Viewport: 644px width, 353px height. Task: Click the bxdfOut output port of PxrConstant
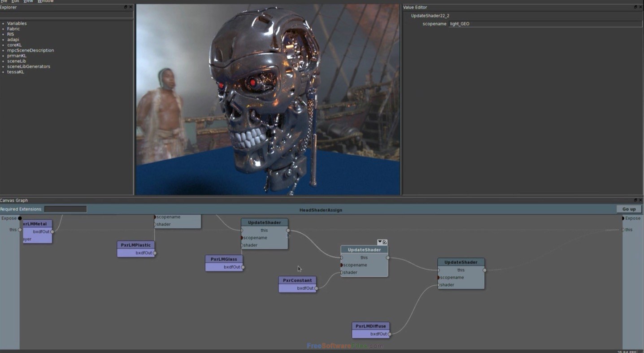[x=316, y=288]
